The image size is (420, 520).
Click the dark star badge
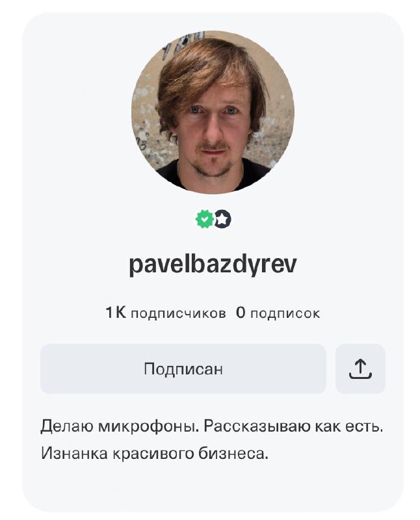pyautogui.click(x=222, y=219)
